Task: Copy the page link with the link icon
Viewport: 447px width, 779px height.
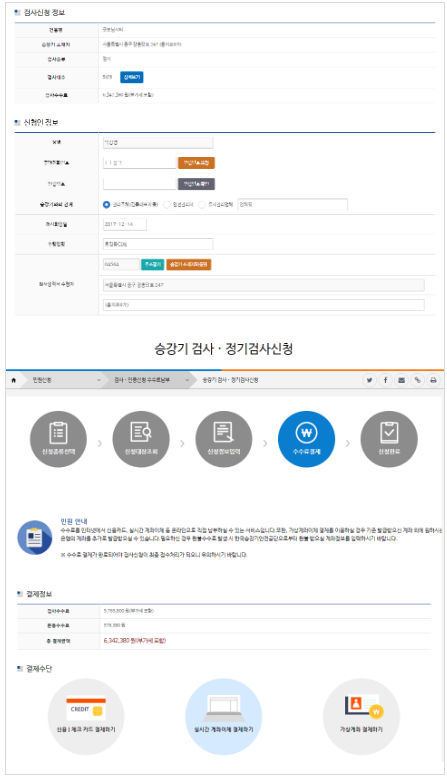Action: [x=417, y=380]
